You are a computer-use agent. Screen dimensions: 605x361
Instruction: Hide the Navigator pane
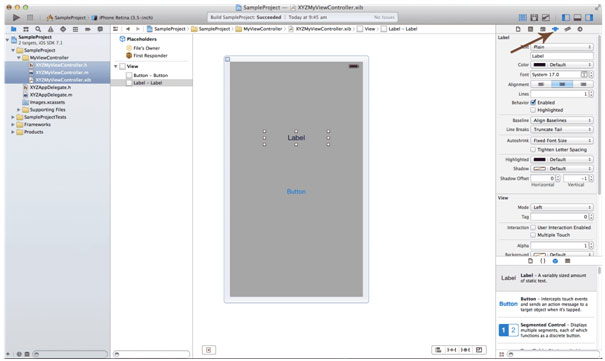566,17
